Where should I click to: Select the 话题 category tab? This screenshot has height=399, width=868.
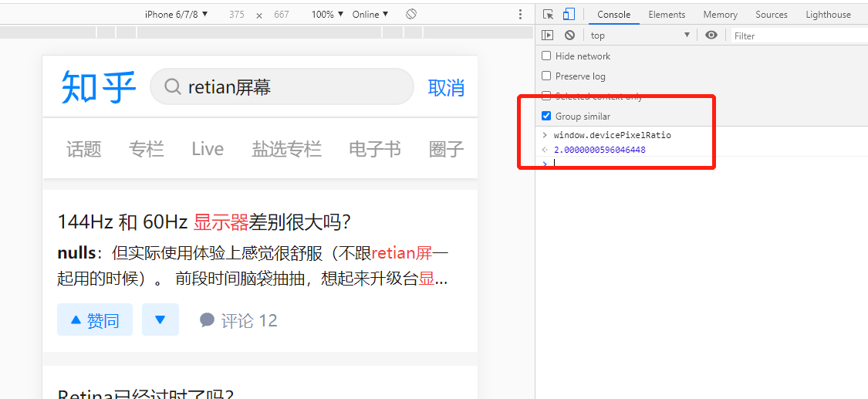pyautogui.click(x=83, y=149)
